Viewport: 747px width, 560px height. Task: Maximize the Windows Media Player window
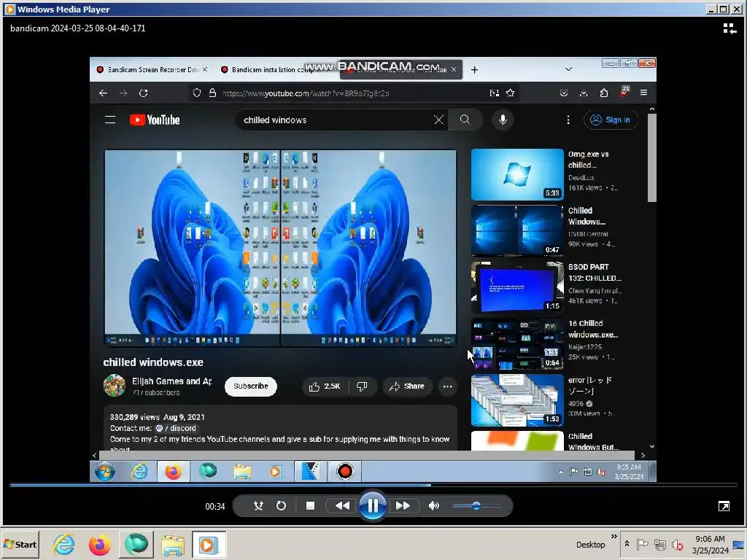point(723,9)
